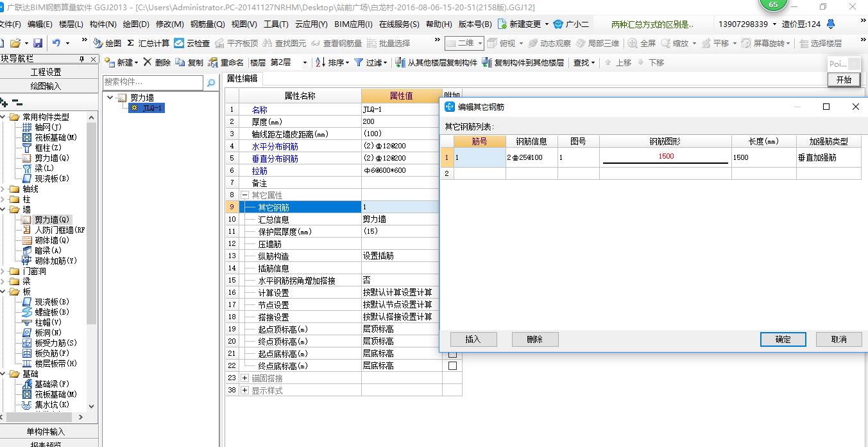Image resolution: width=868 pixels, height=447 pixels.
Task: Select 暗梁(A) under 墙
Action: [42, 250]
